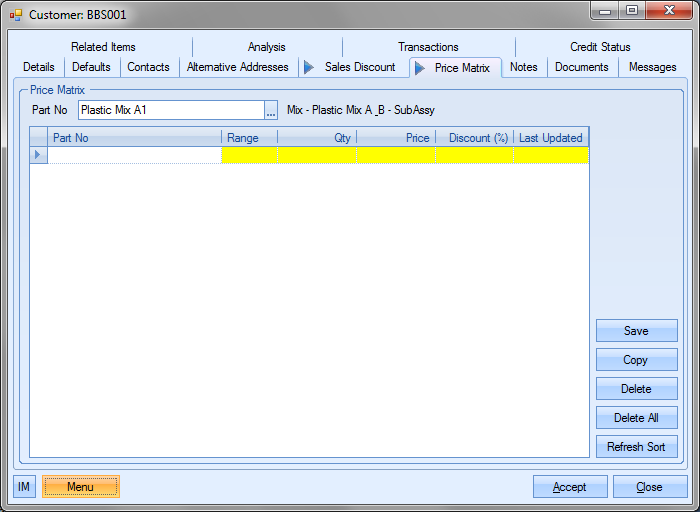Click the window icon in the title bar
This screenshot has height=512, width=700.
pyautogui.click(x=15, y=15)
